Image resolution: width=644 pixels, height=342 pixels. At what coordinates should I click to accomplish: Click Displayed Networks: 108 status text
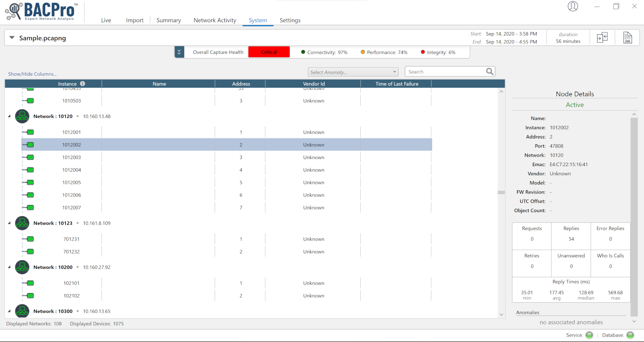34,324
